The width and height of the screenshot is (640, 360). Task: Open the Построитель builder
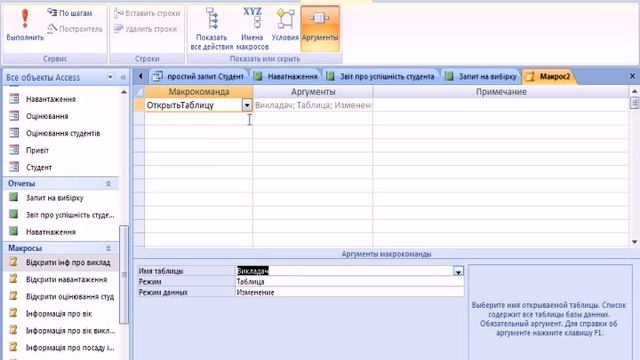74,29
